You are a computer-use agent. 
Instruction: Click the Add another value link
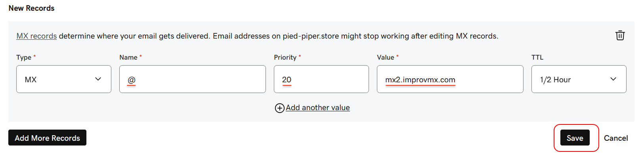tap(317, 108)
